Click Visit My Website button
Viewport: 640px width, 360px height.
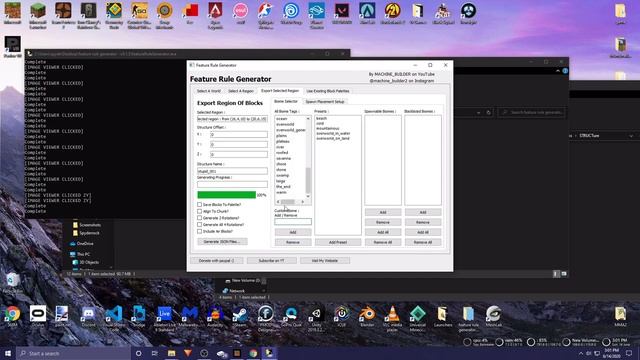click(x=325, y=260)
